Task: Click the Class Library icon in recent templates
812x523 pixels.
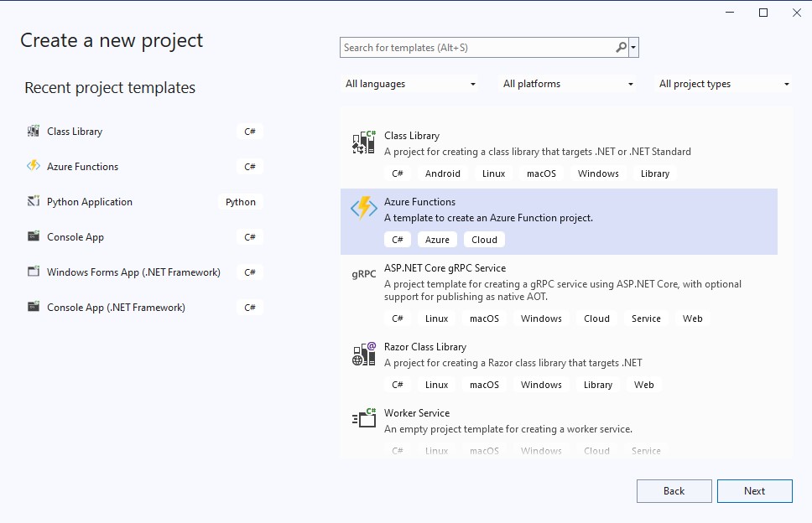Action: click(34, 131)
